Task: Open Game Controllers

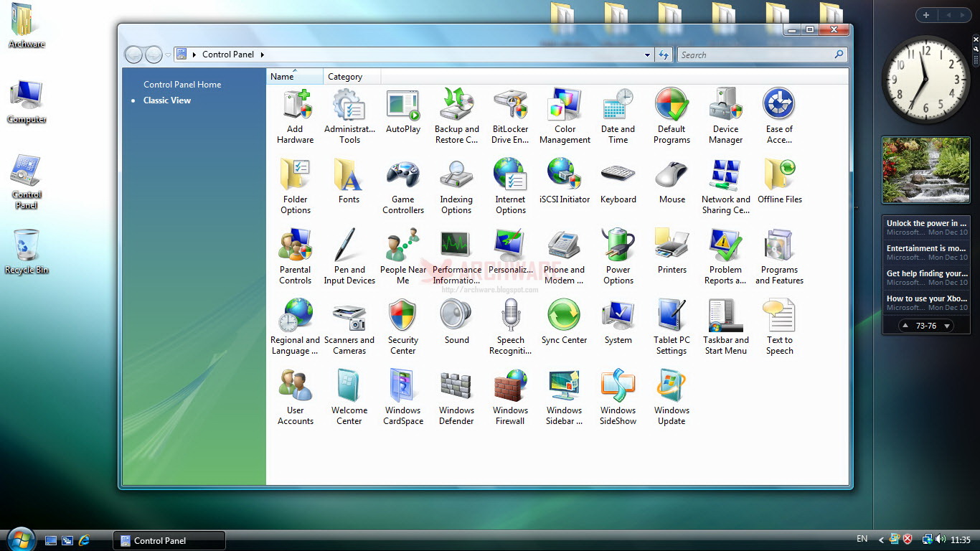Action: pos(403,187)
